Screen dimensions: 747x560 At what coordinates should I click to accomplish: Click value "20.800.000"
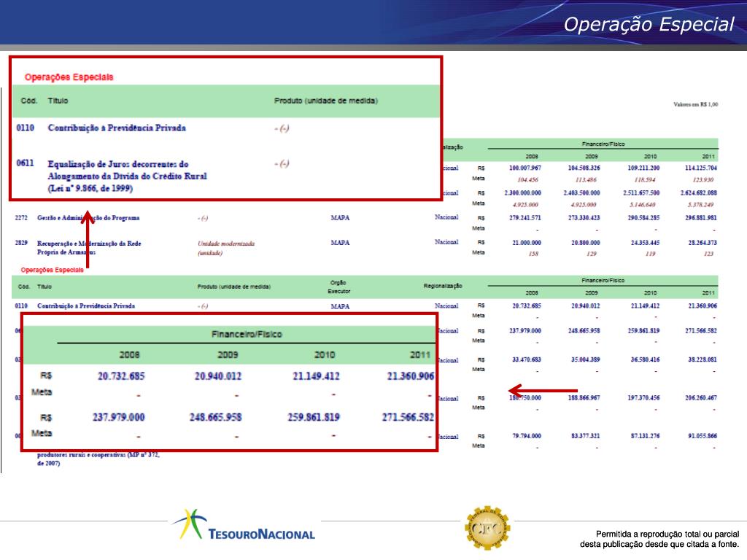coord(586,243)
